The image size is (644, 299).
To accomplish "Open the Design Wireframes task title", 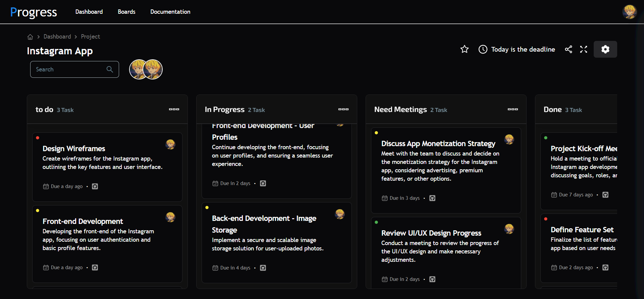I will point(74,148).
